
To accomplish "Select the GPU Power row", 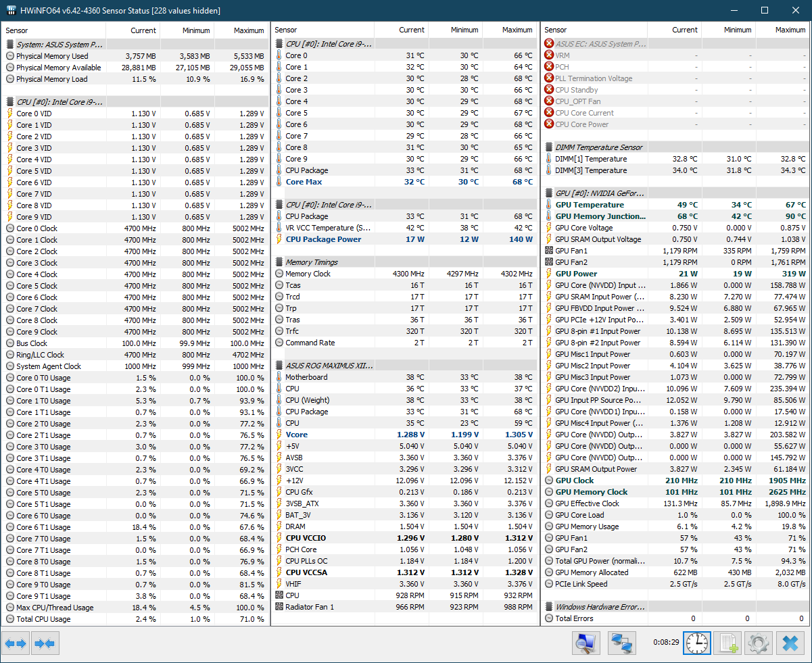I will coord(675,274).
